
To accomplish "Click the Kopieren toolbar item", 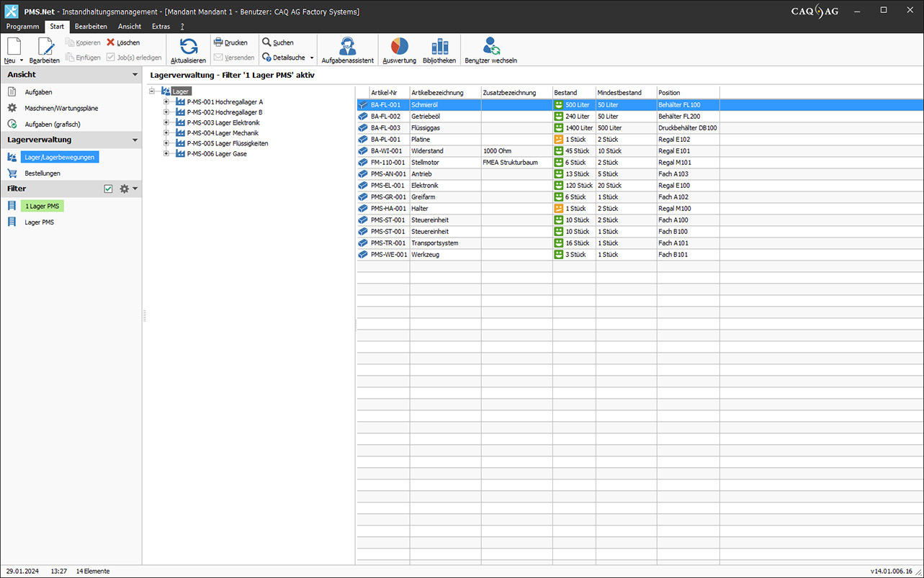I will [x=84, y=42].
